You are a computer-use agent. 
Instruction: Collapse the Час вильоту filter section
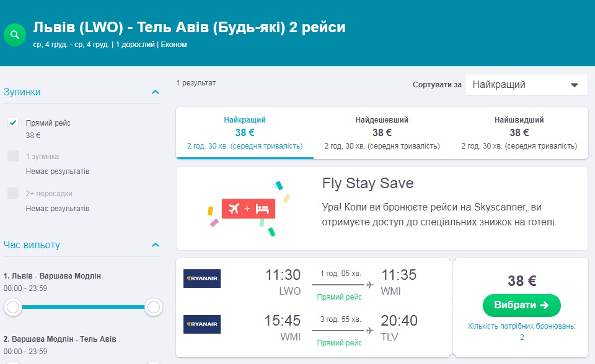click(x=156, y=245)
